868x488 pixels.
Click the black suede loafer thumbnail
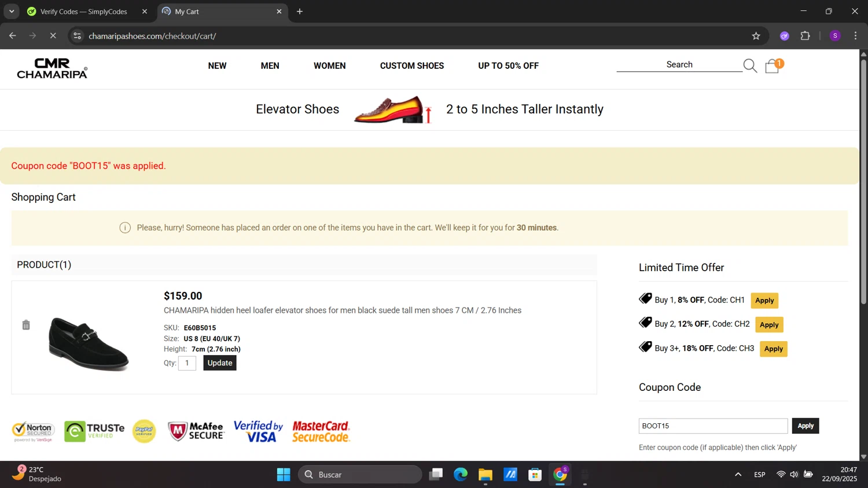[88, 343]
